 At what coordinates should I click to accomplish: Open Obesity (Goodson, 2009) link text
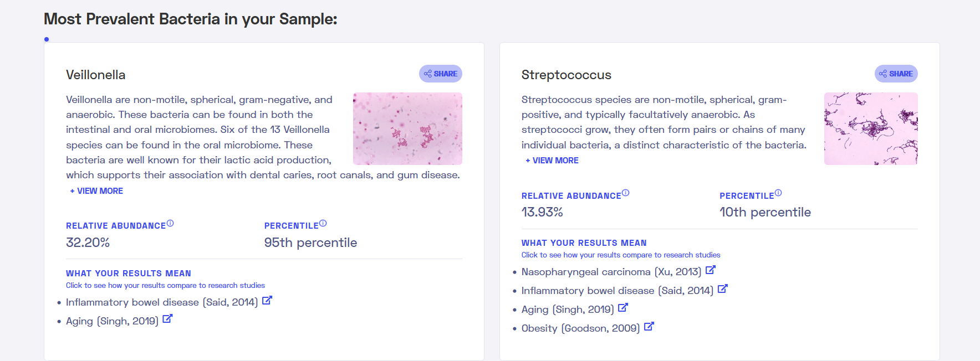[x=580, y=328]
